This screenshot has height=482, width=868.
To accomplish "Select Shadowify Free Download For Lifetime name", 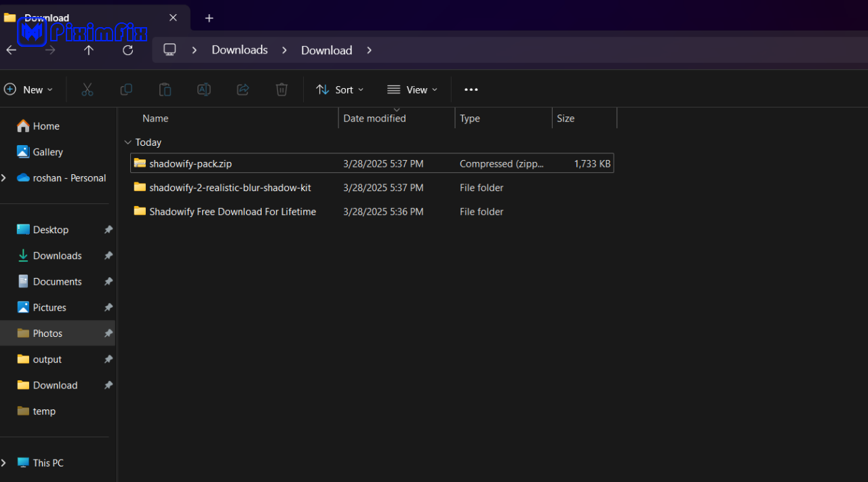I will click(233, 212).
